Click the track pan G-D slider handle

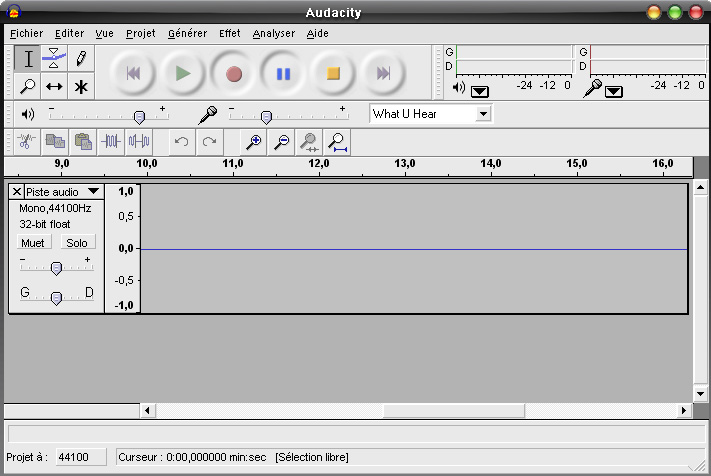tap(56, 298)
